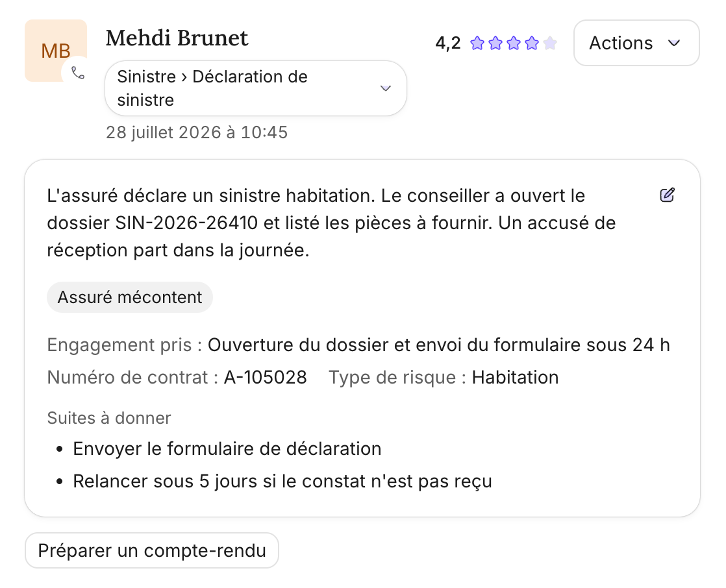Screen dimensions: 726x588
Task: Click Envoyer le formulaire de déclaration item
Action: [x=227, y=448]
